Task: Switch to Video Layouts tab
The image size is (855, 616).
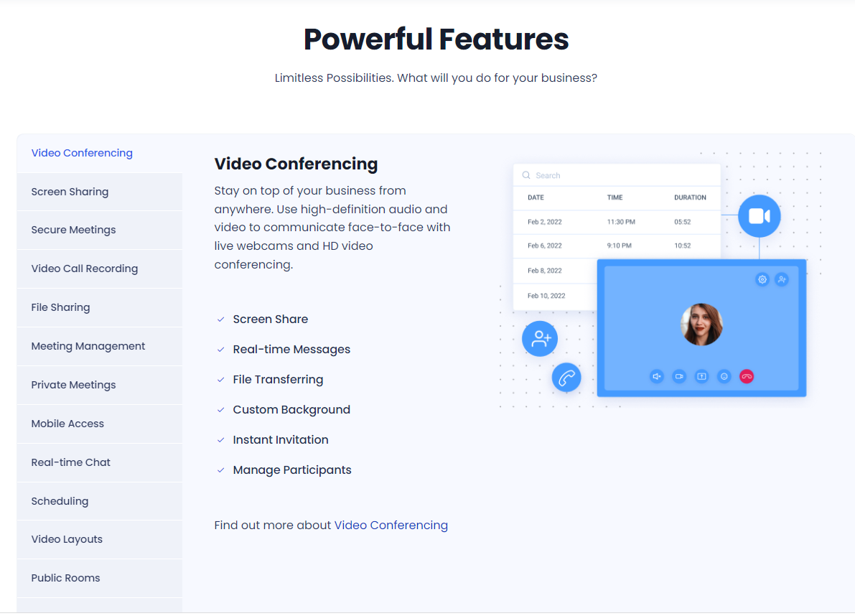Action: 100,539
